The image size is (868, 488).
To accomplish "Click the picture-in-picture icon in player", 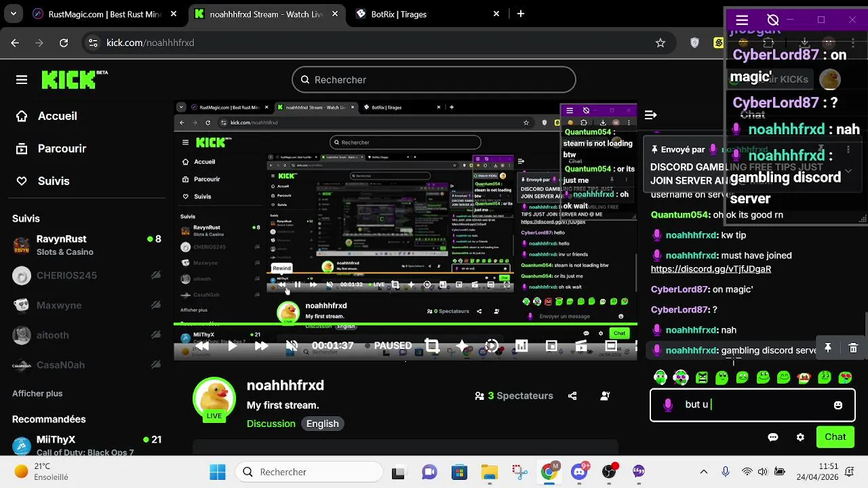I will tap(551, 346).
